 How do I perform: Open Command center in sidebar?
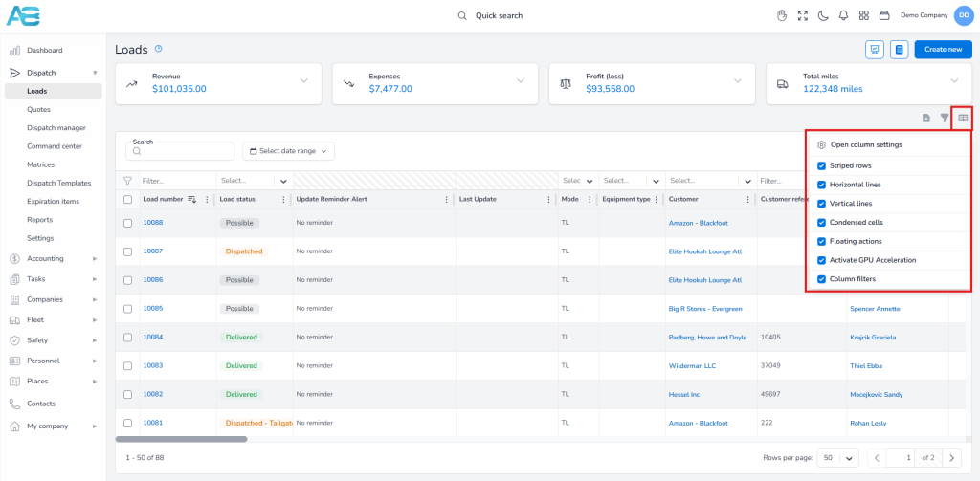54,146
